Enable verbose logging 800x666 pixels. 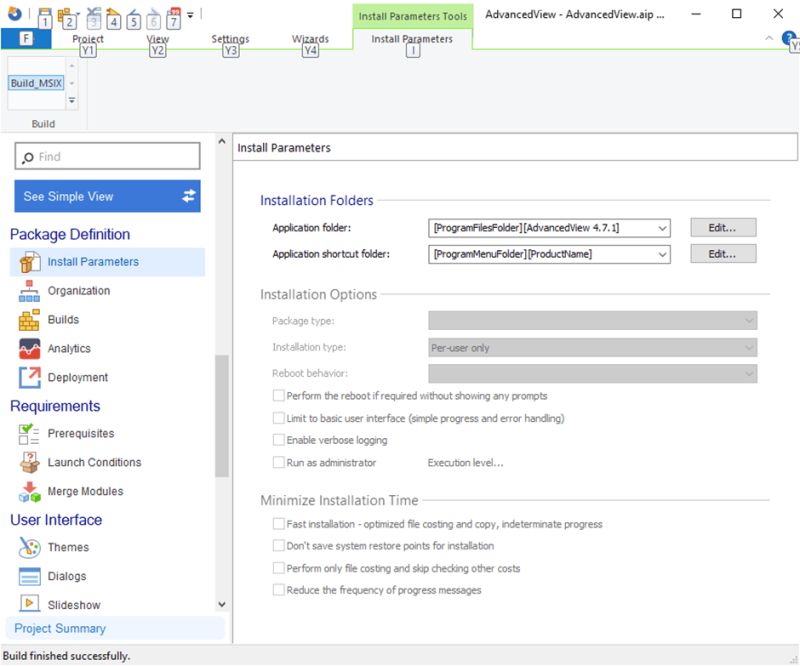coord(279,440)
